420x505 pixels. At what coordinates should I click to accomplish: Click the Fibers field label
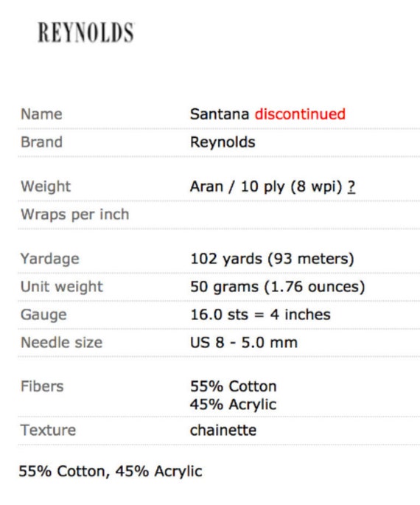(x=42, y=386)
